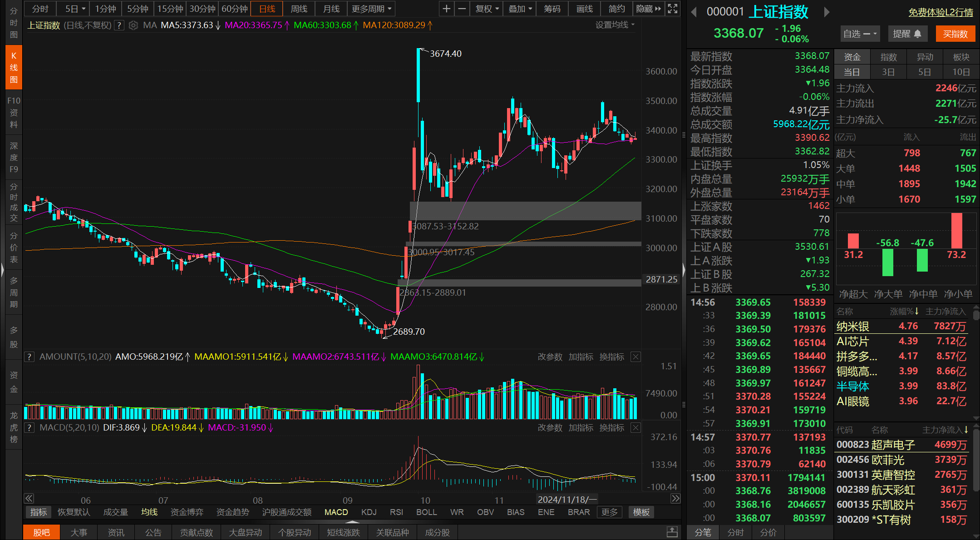
Task: Click 免费体验L2行情 link
Action: pos(941,12)
